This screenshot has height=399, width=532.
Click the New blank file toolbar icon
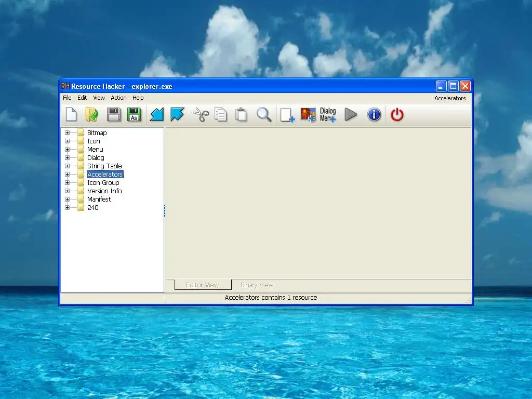[71, 114]
